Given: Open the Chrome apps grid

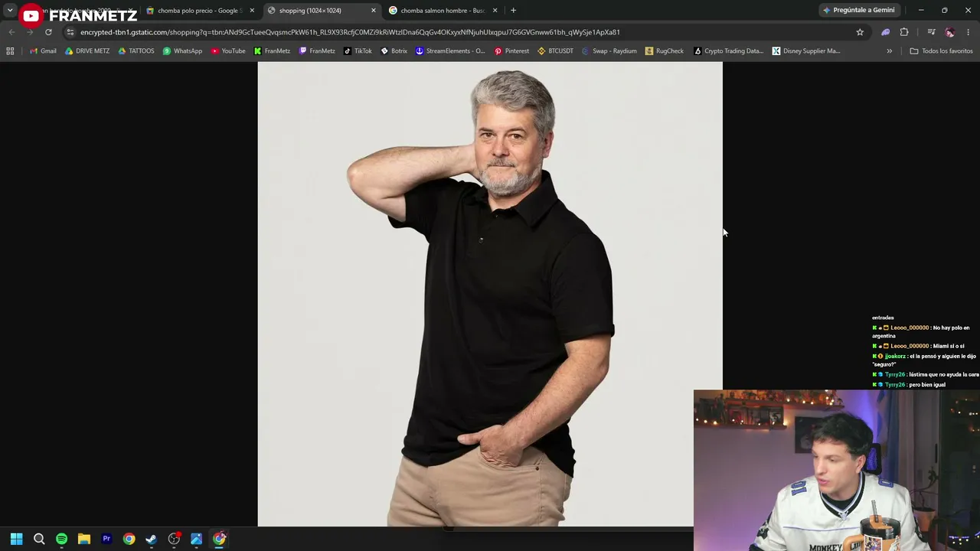Looking at the screenshot, I should 10,51.
